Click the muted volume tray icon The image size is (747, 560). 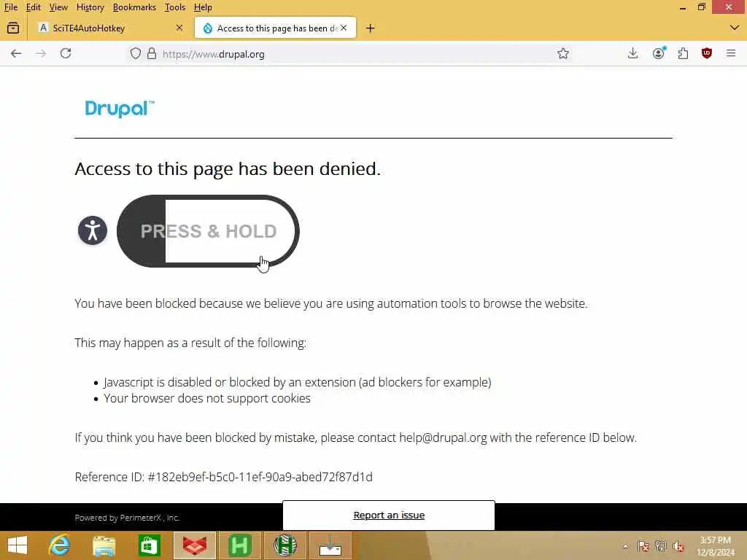(678, 546)
